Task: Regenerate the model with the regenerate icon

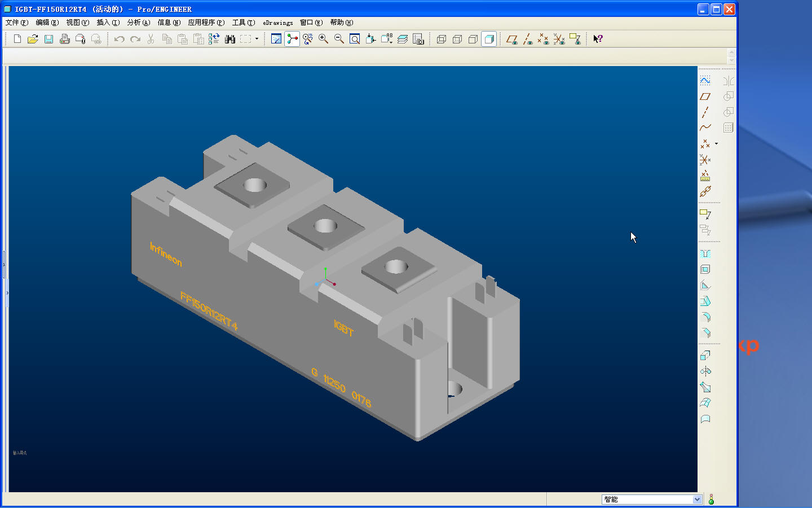Action: 214,39
